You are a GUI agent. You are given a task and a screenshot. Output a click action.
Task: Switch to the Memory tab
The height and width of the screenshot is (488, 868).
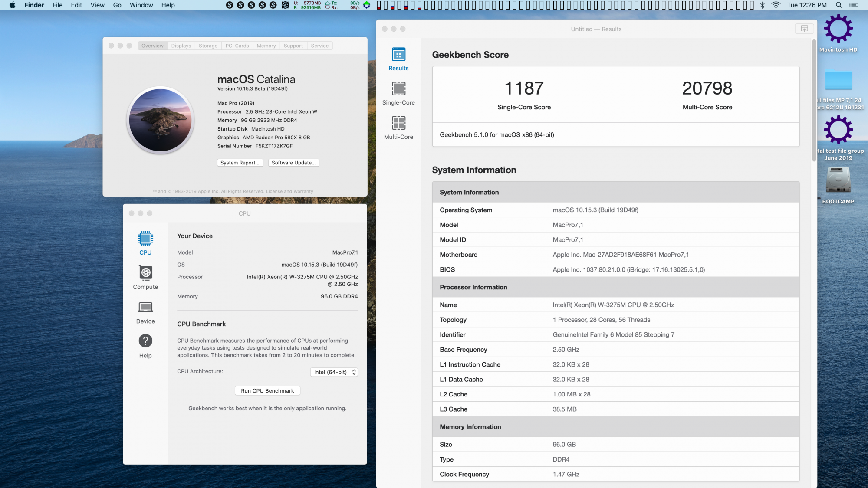(x=266, y=46)
